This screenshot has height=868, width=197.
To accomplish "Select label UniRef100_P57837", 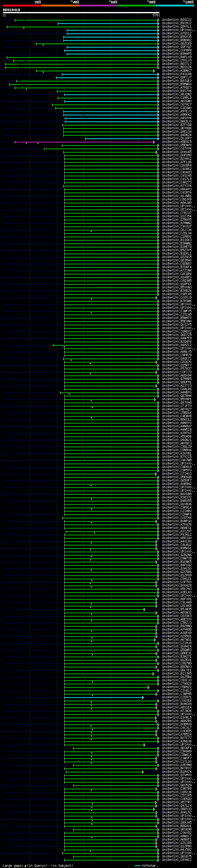I will click(176, 369).
